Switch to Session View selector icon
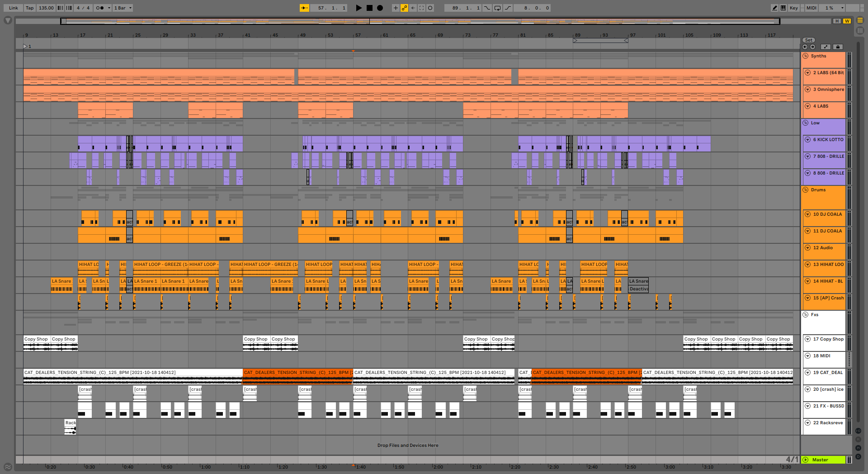868x474 pixels. [860, 30]
